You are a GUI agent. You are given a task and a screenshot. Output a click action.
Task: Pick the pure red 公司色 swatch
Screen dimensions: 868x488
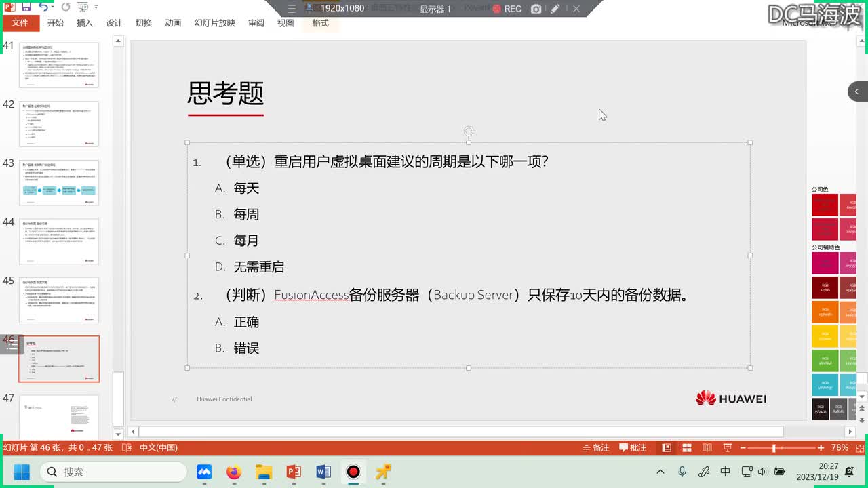(825, 205)
